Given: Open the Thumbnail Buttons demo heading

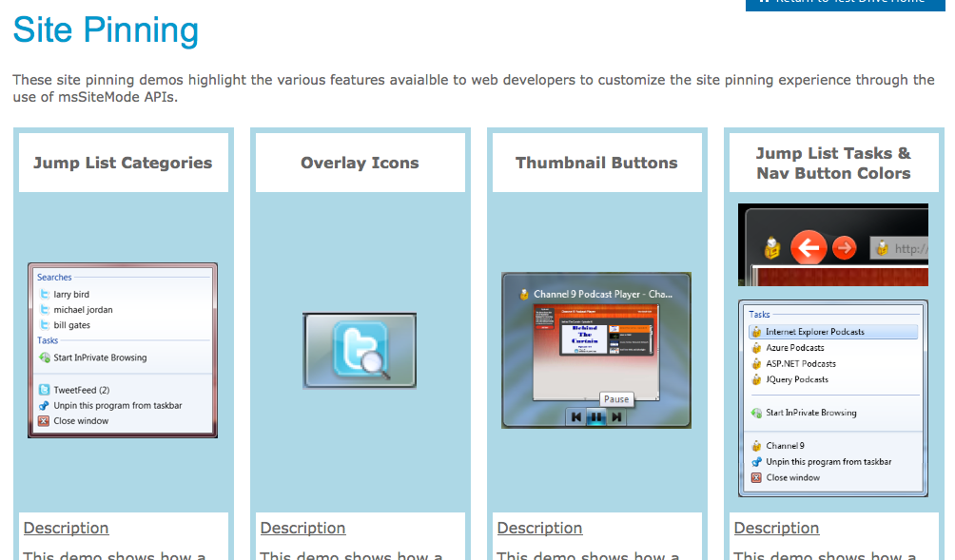Looking at the screenshot, I should tap(597, 163).
